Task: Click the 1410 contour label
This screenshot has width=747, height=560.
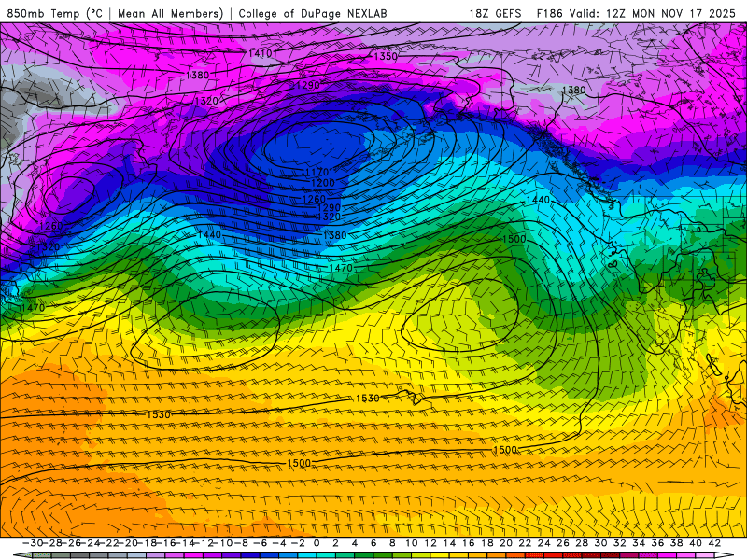Action: pyautogui.click(x=260, y=53)
